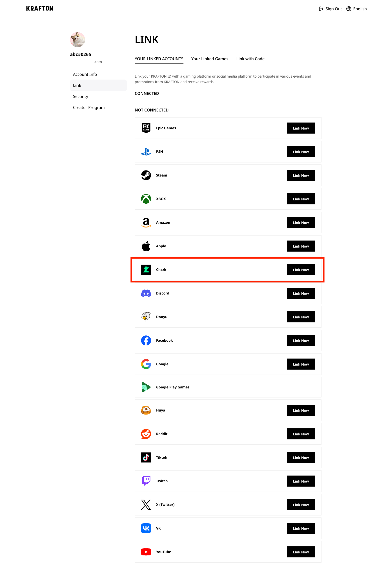Screen dimensions: 392x581
Task: Click the Discord icon
Action: [x=146, y=293]
